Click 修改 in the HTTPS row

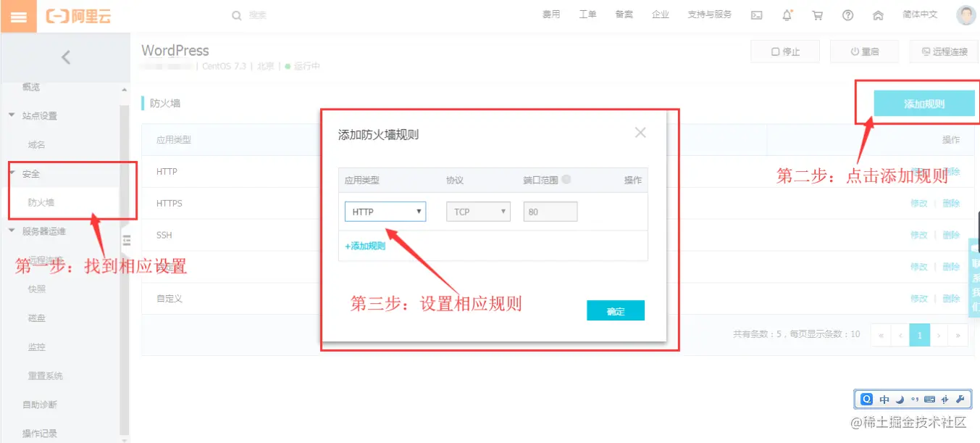[x=919, y=204]
